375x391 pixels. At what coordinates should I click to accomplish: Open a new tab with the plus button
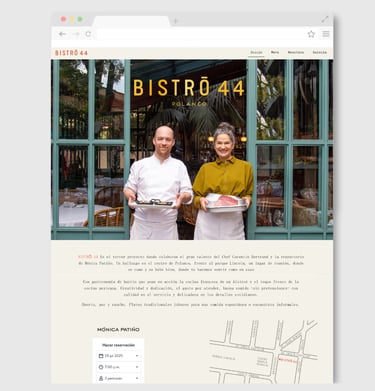[x=176, y=21]
